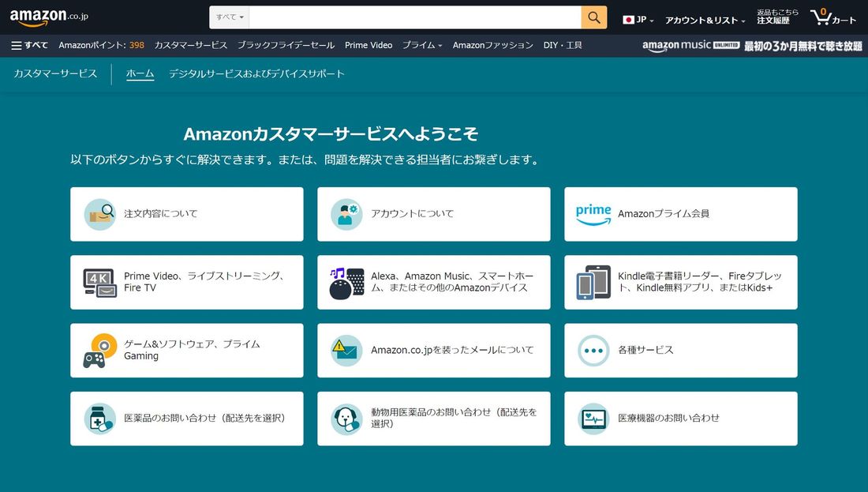This screenshot has height=492, width=868.
Task: Click Amazonポイント: 398 link
Action: (x=101, y=46)
